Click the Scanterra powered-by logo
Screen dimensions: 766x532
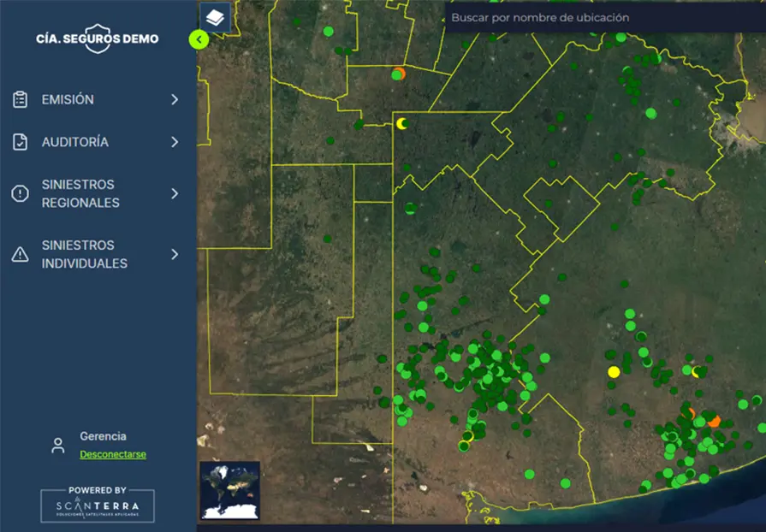[98, 505]
